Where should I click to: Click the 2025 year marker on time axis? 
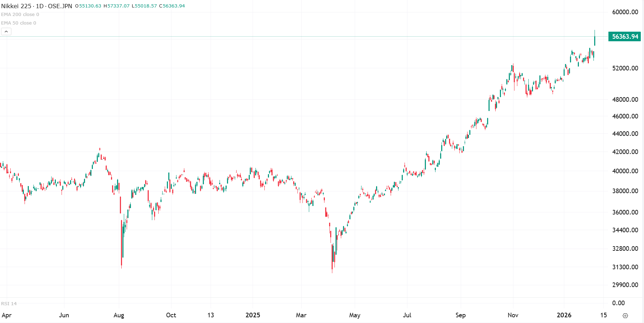coord(253,315)
